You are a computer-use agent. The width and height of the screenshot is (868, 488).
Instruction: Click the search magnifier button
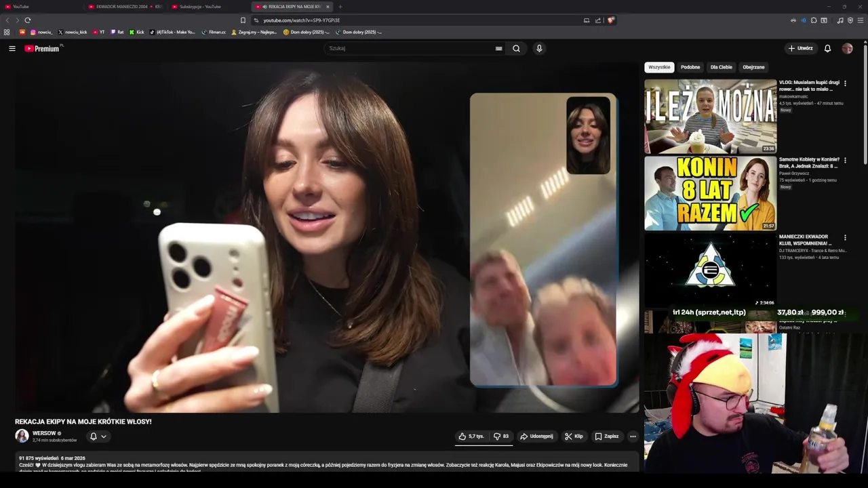coord(516,48)
